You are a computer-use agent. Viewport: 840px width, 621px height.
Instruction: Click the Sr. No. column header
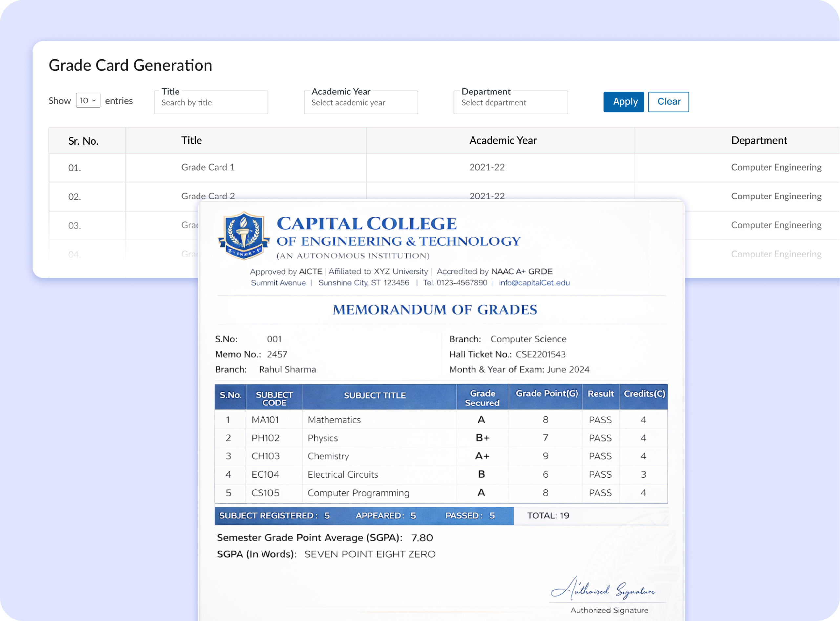[83, 141]
